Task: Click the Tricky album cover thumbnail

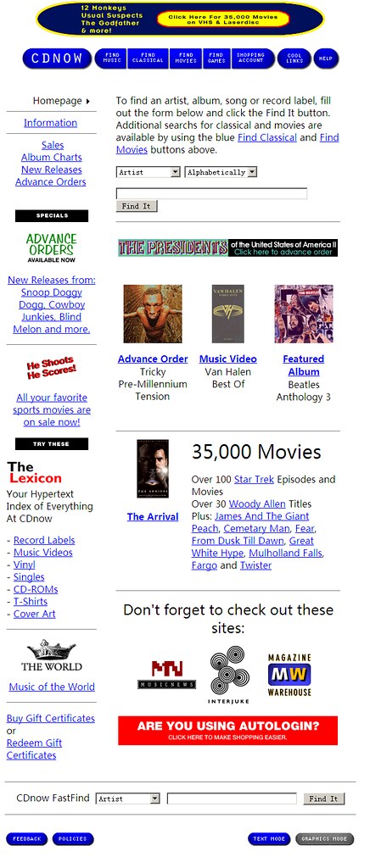Action: tap(153, 314)
